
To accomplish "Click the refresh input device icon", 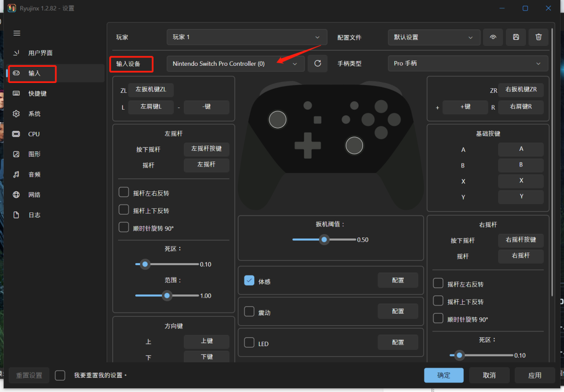I will 318,64.
